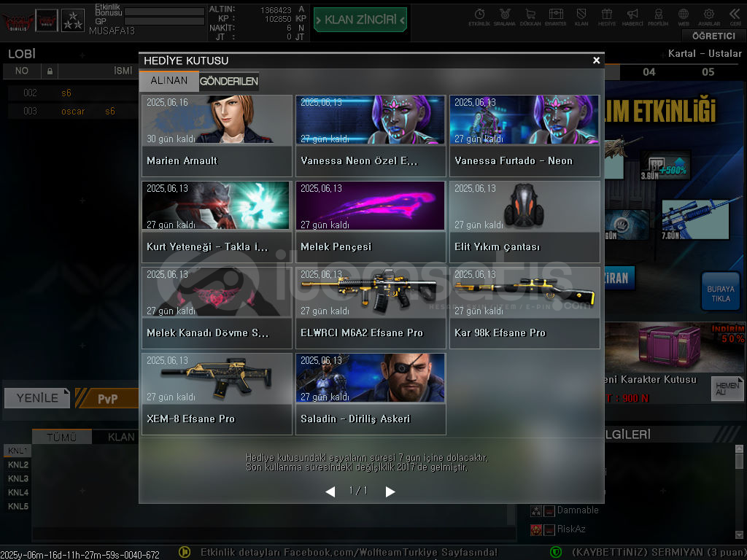Go to next gift box page
The width and height of the screenshot is (747, 560).
[390, 491]
